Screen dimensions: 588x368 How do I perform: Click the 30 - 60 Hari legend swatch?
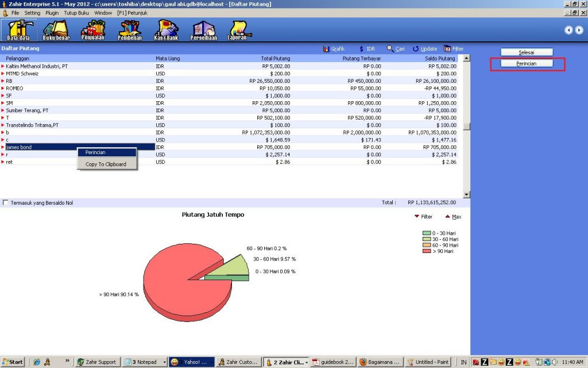(x=427, y=239)
